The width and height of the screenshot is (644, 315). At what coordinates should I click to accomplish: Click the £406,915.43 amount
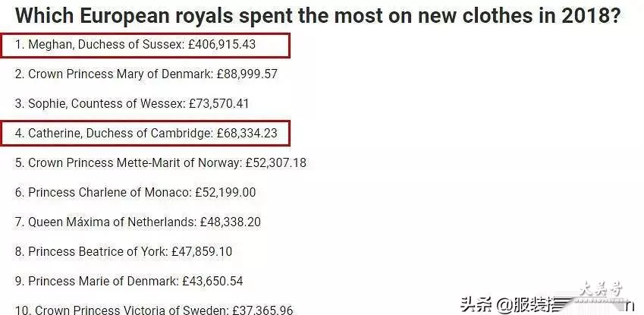tap(221, 45)
